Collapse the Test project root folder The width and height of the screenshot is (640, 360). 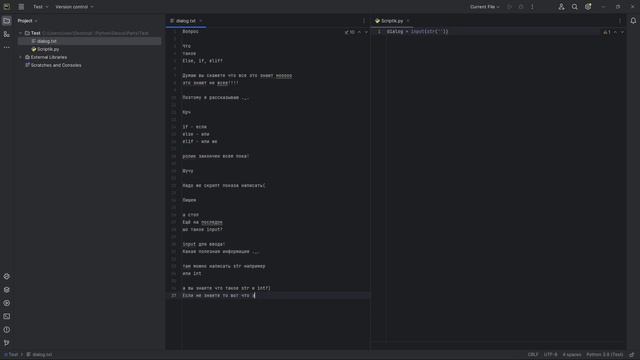click(20, 33)
